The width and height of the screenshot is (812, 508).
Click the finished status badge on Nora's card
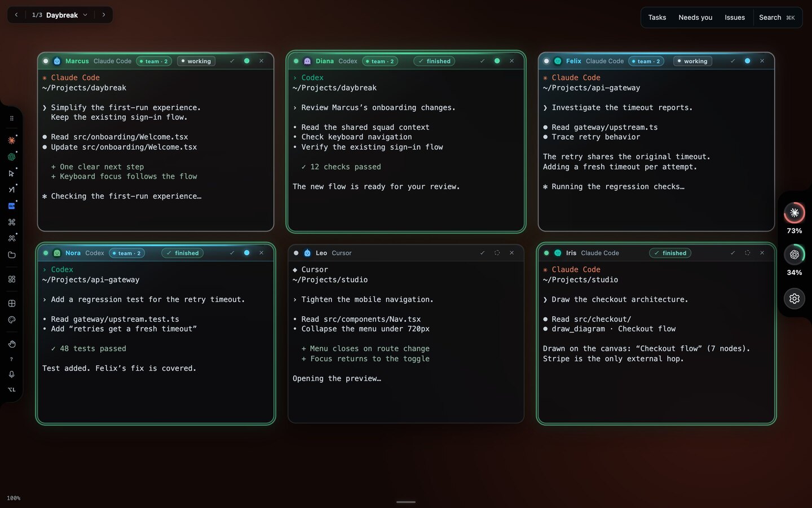(x=182, y=253)
